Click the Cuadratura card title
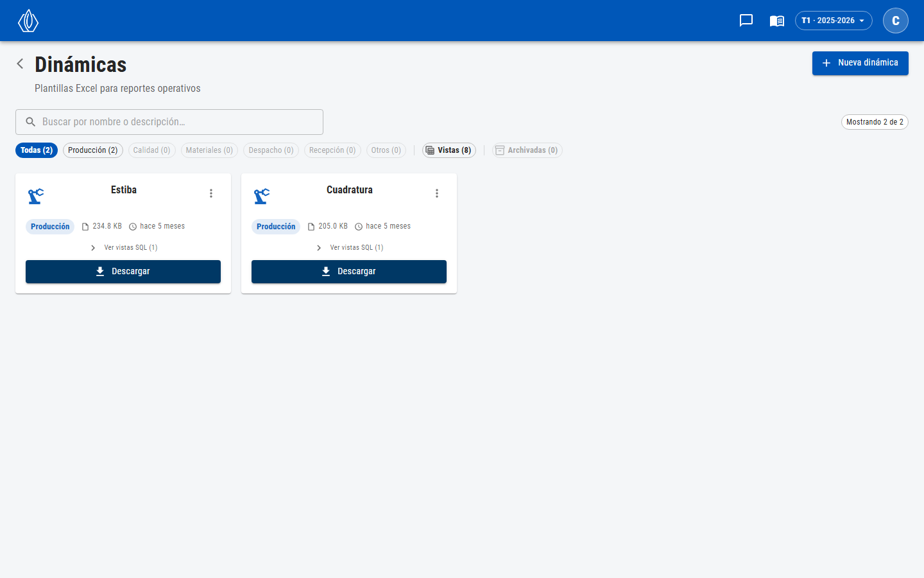924x578 pixels. click(x=350, y=190)
